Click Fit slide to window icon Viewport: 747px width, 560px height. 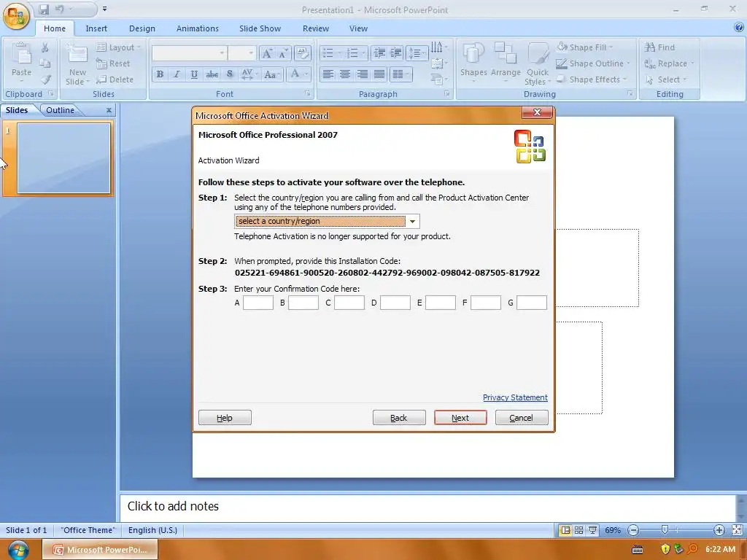coord(737,530)
